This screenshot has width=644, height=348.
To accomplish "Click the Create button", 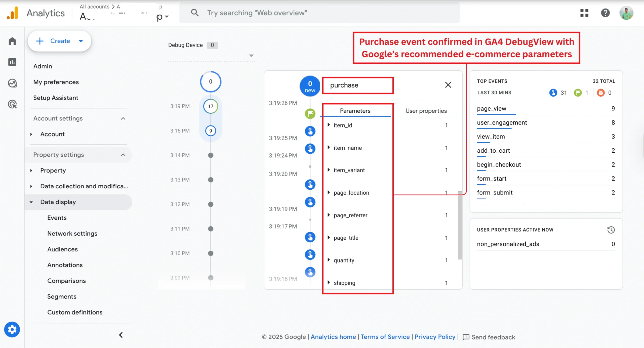I will tap(59, 41).
